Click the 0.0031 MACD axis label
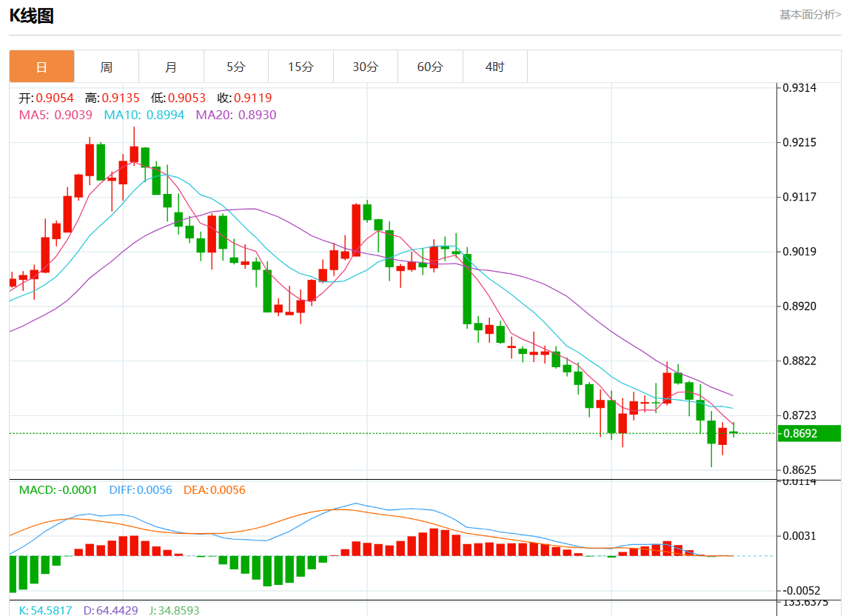Viewport: 849px width, 616px height. pos(799,536)
